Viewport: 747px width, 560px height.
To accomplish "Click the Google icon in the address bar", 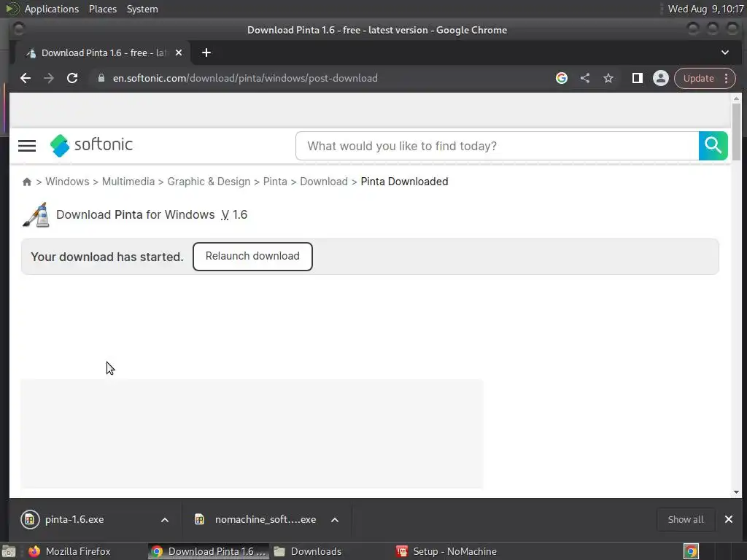I will tap(562, 78).
